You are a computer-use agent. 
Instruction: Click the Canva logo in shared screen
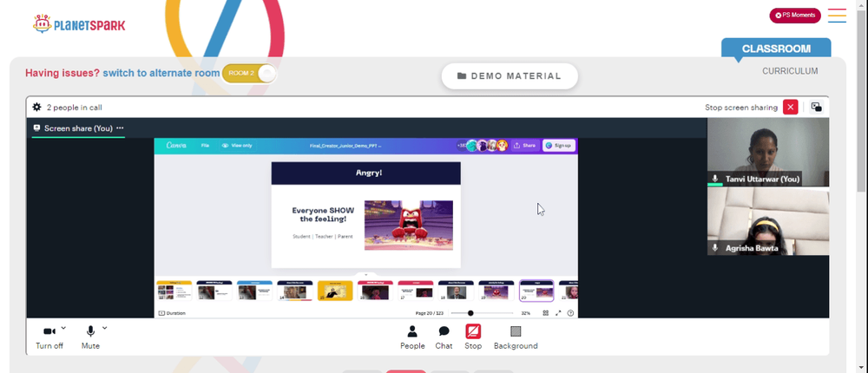click(x=176, y=146)
